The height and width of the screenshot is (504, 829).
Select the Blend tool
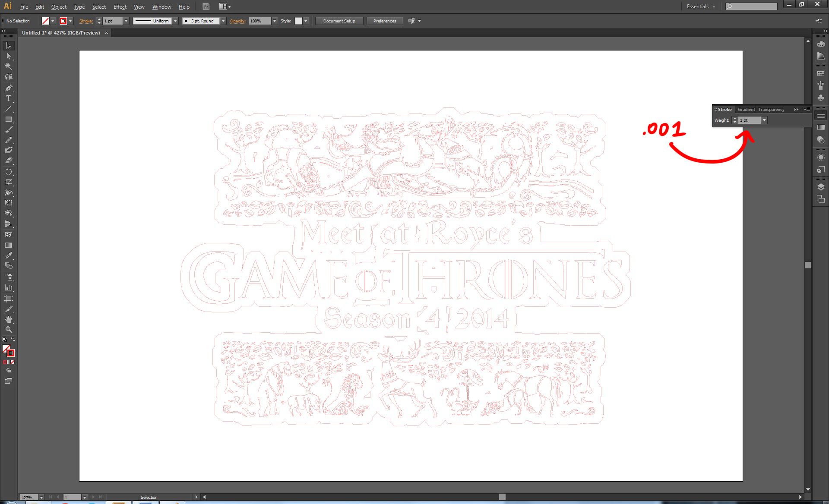[x=8, y=266]
